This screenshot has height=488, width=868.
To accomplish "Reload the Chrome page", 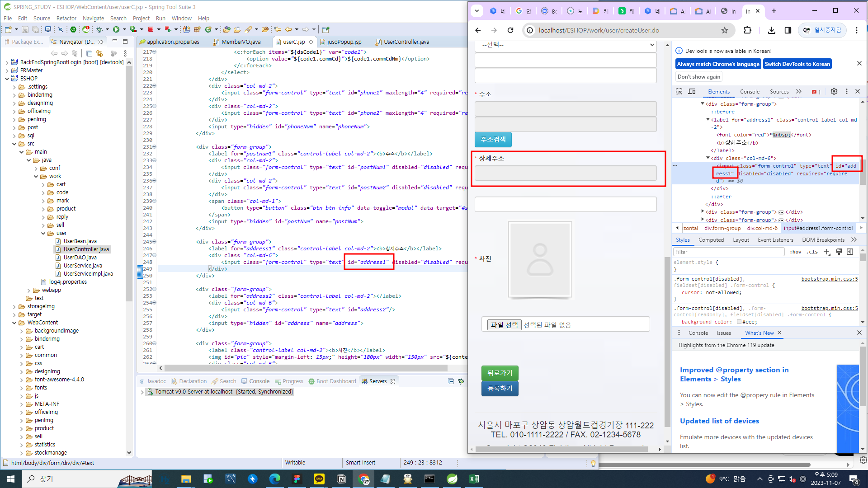I will coord(510,30).
